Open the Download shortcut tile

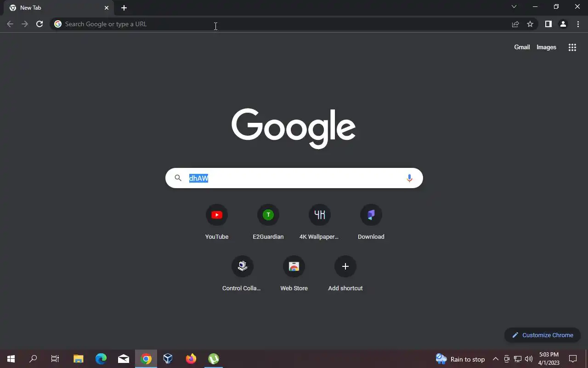371,222
